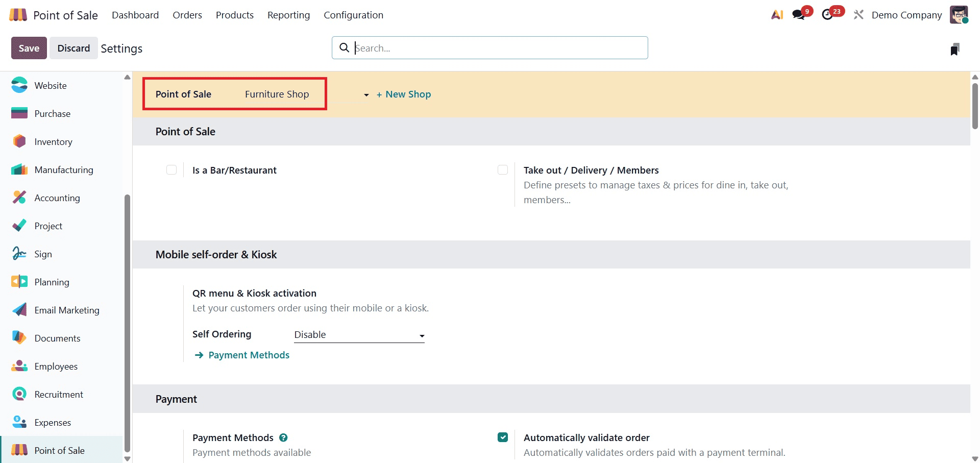980x463 pixels.
Task: Open Project settings icon in sidebar
Action: click(x=19, y=226)
